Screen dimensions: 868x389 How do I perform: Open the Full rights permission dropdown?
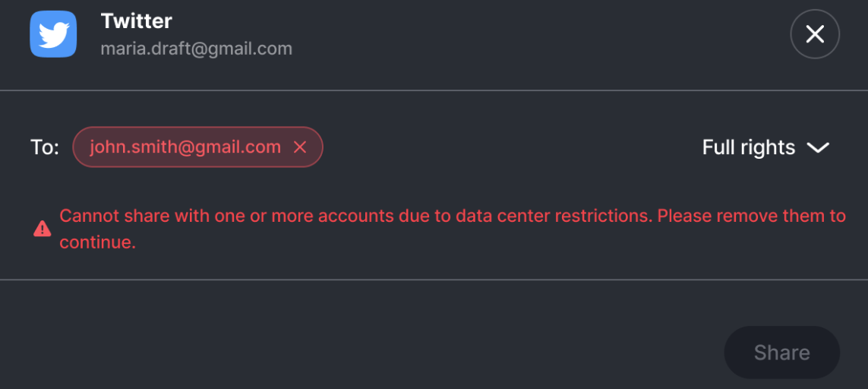click(765, 147)
